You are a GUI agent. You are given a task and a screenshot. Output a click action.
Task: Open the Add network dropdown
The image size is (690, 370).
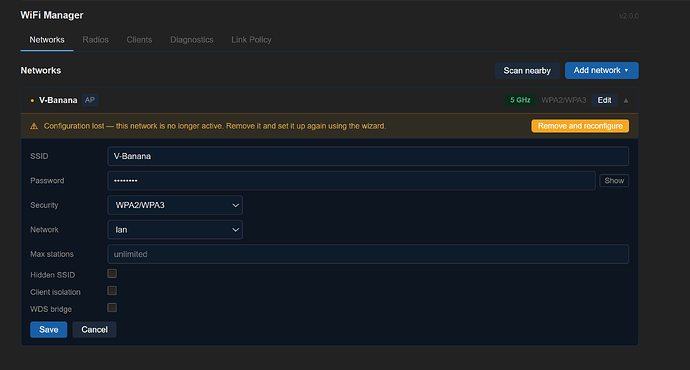coord(602,70)
